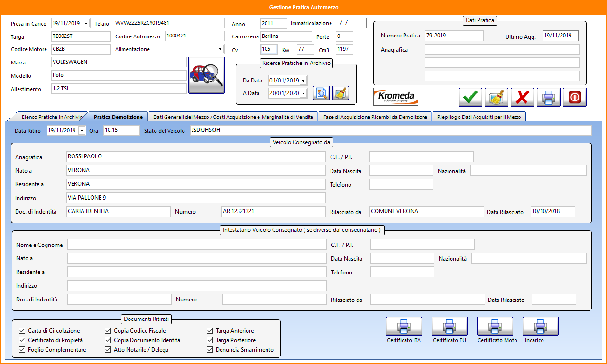Toggle Foglio Complementare checkbox

point(22,350)
